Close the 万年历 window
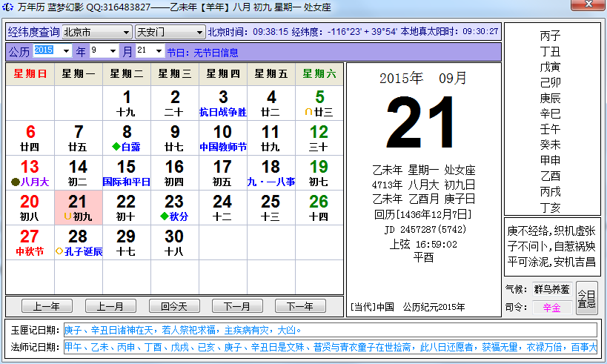The image size is (607, 364). point(587,7)
